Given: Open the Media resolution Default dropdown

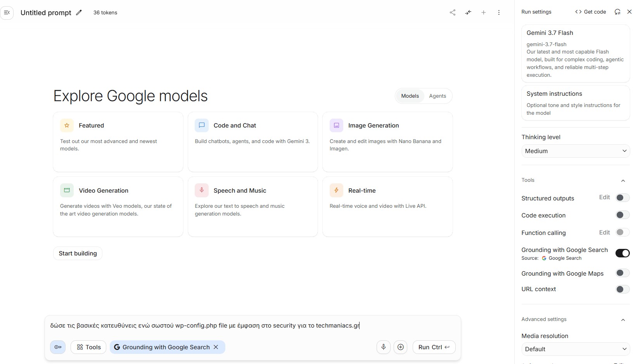Looking at the screenshot, I should [x=576, y=349].
